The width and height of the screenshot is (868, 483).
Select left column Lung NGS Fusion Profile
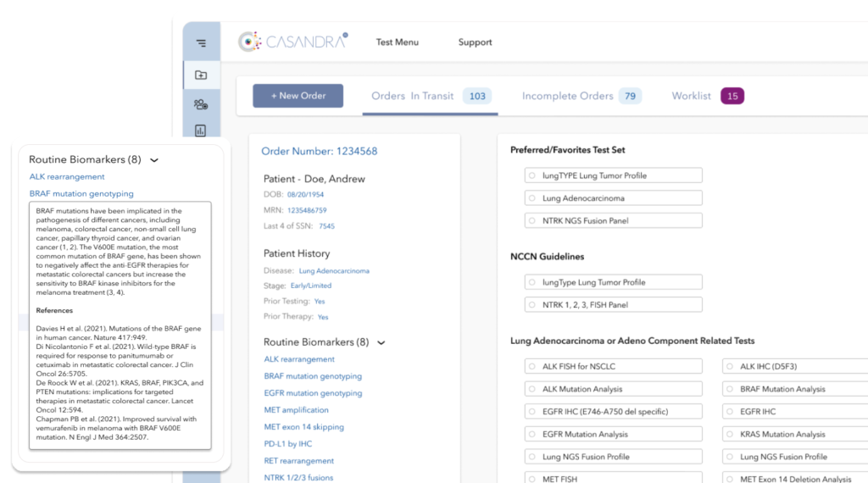614,457
